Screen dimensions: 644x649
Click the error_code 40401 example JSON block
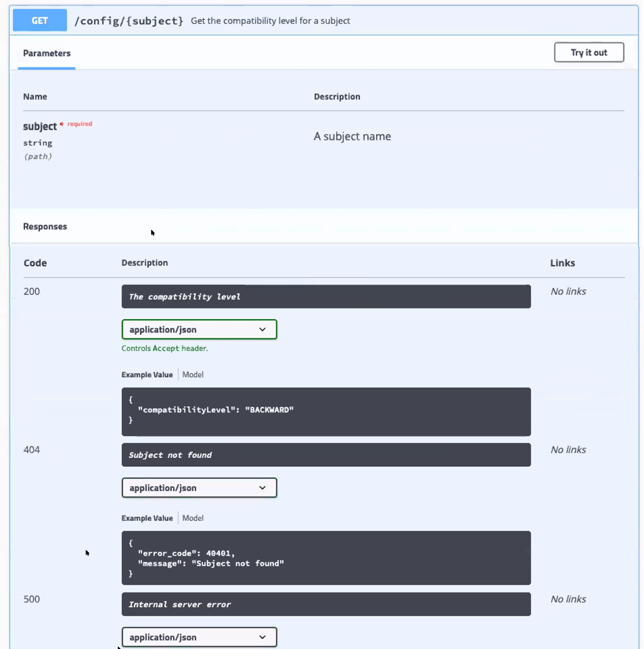326,557
